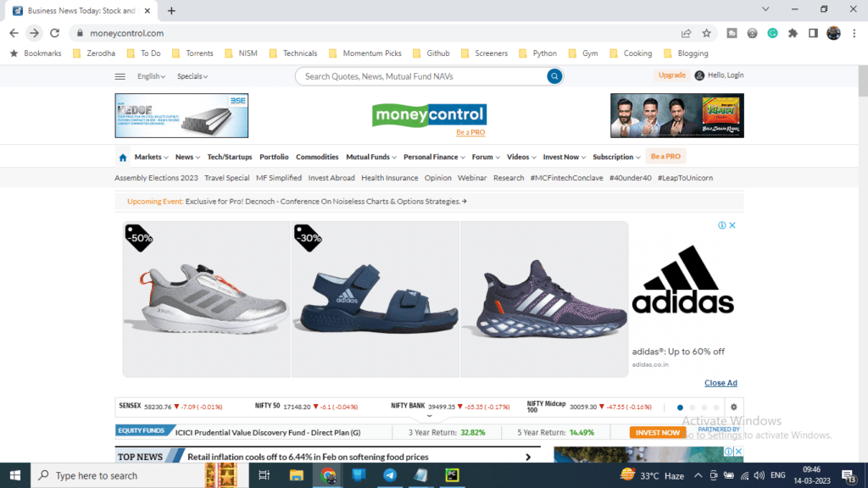Toggle the Chrome side panel icon
868x488 pixels.
(x=813, y=33)
